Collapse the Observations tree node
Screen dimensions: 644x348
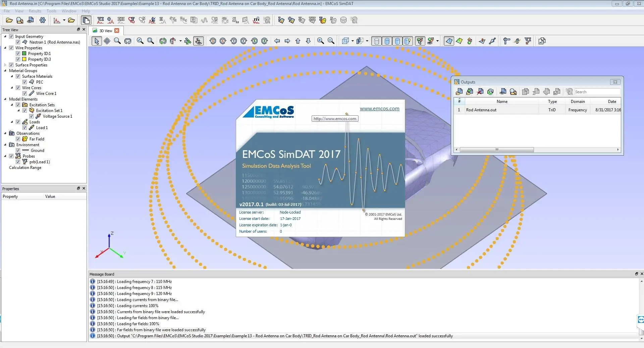(5, 133)
